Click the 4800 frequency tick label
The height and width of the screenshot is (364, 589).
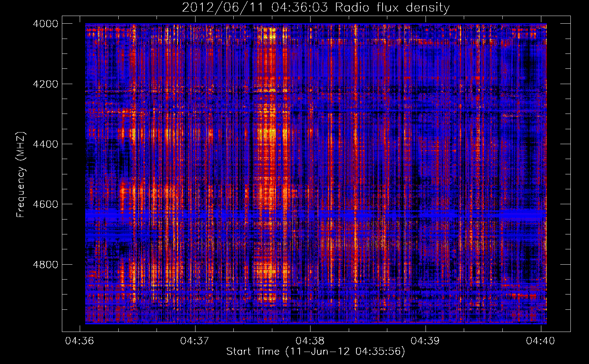point(46,265)
